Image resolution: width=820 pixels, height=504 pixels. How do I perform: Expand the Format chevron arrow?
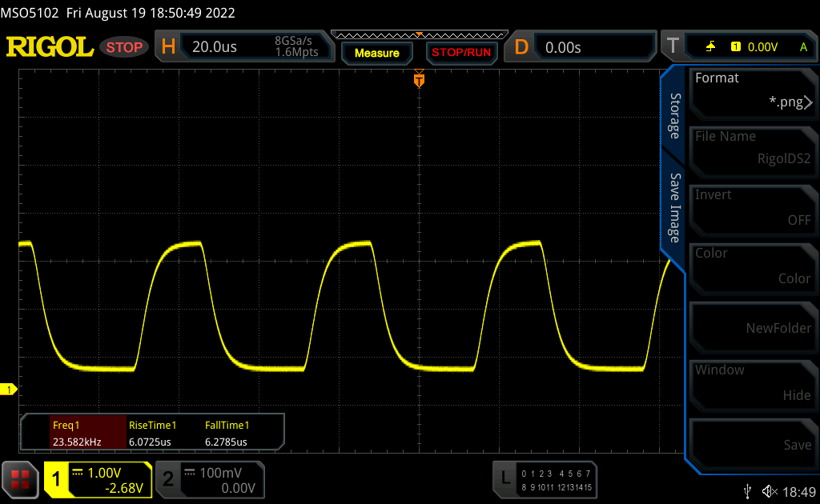click(x=809, y=102)
